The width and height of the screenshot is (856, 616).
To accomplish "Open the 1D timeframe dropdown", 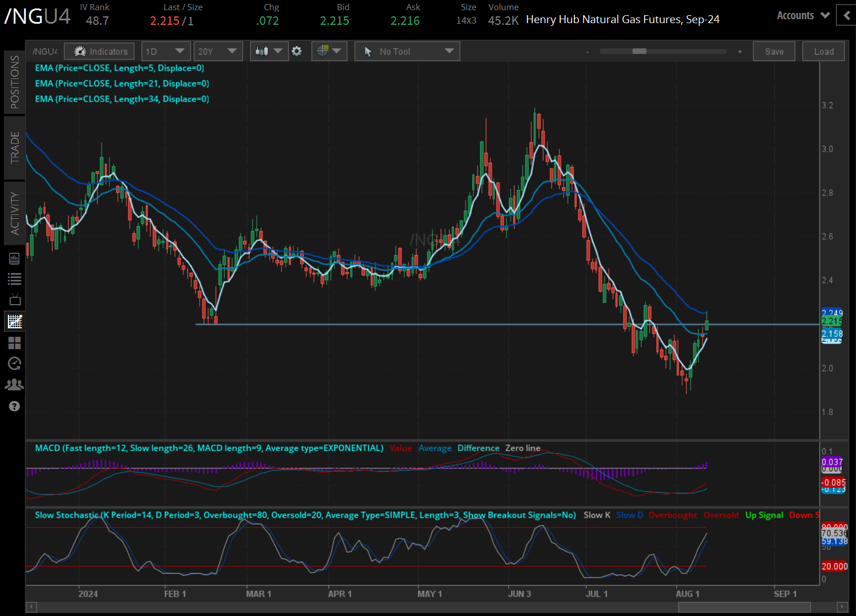I will [x=165, y=51].
